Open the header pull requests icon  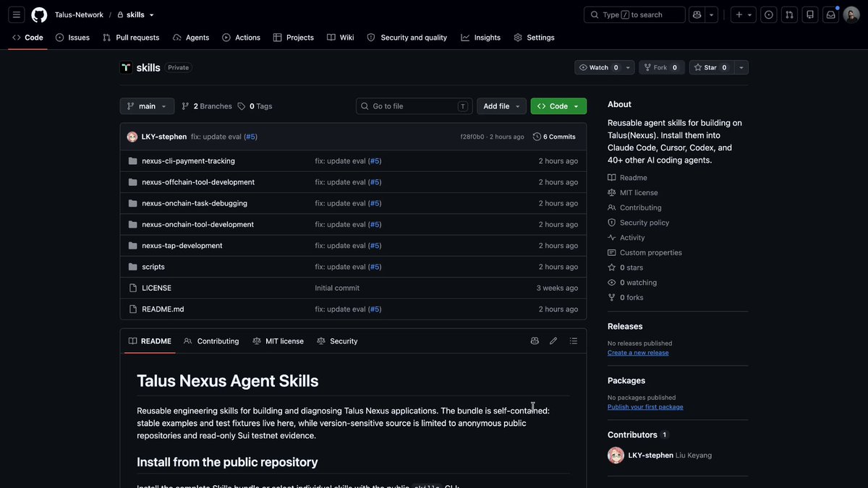tap(789, 14)
